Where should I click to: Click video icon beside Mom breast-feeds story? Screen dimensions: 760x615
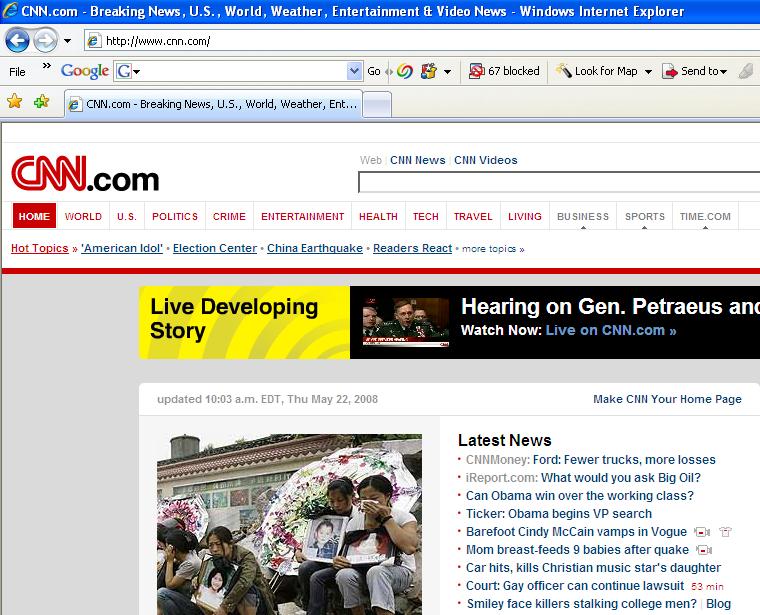704,550
